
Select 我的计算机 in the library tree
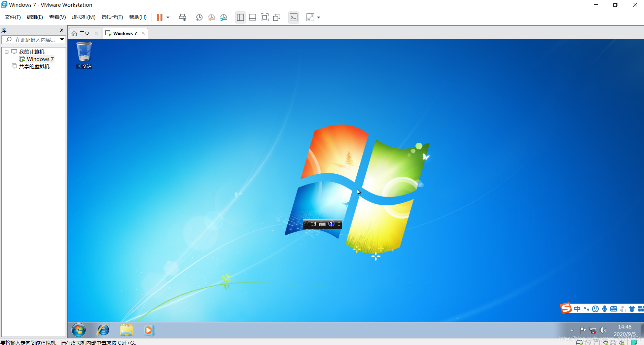point(32,52)
